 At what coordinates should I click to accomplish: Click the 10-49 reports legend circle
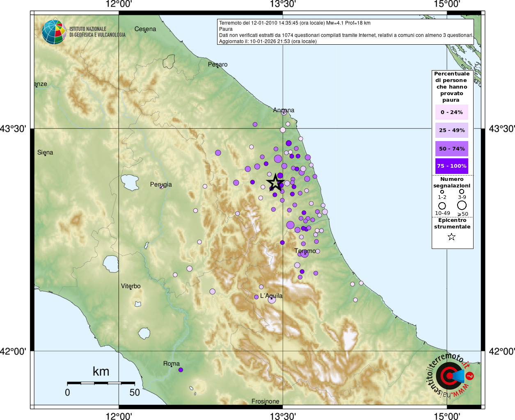[x=442, y=206]
